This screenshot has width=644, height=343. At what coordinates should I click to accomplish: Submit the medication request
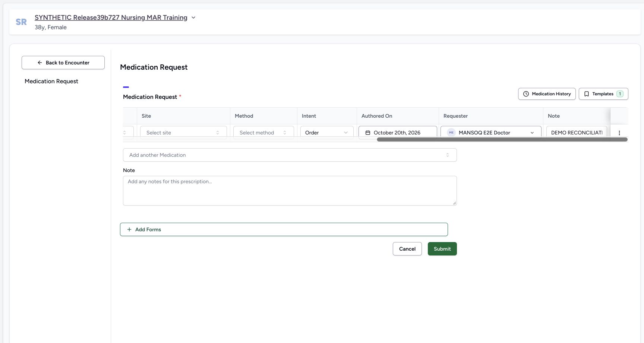442,249
